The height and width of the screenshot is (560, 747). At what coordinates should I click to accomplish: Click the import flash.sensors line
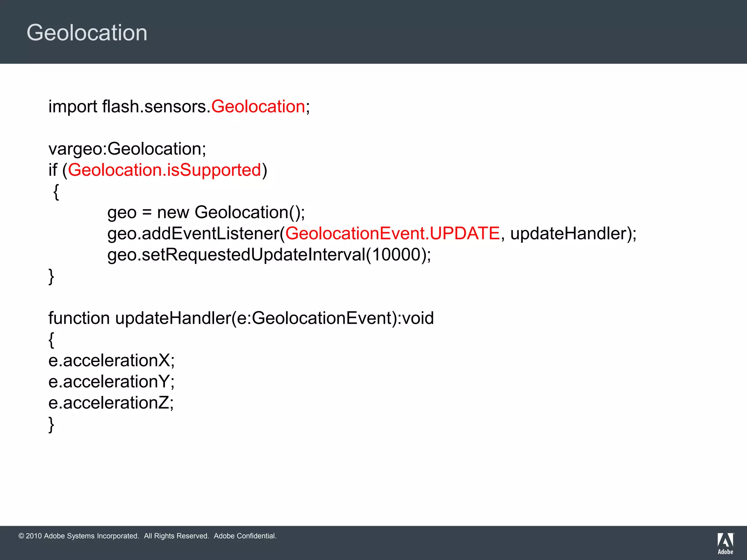click(129, 106)
